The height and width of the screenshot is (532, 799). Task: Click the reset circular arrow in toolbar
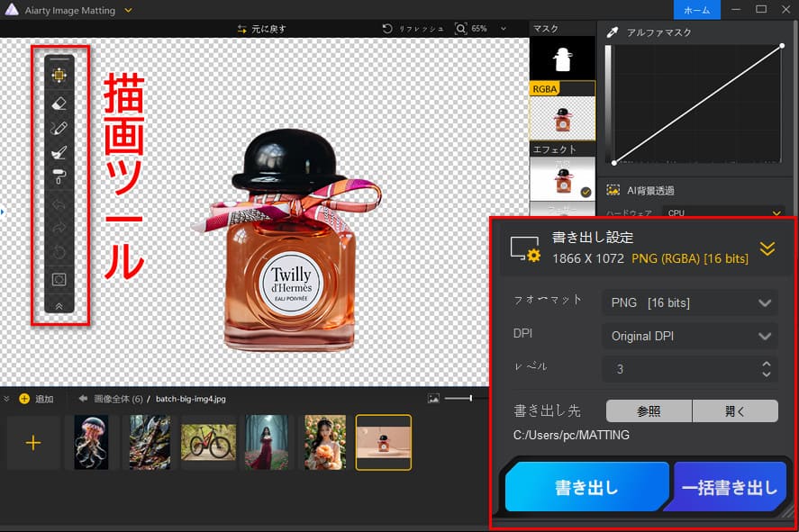(59, 252)
